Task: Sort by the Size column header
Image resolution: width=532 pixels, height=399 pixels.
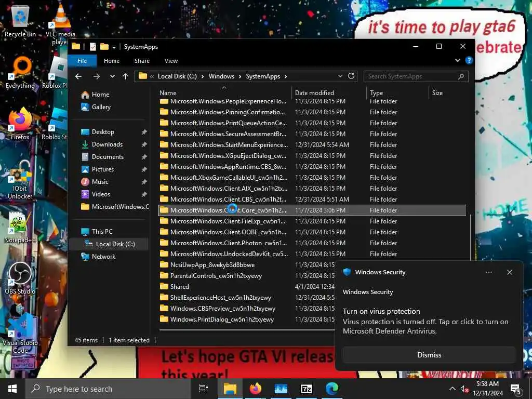Action: point(448,92)
